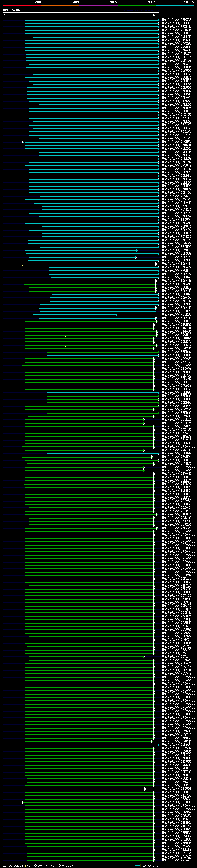197x868 pixels.
Task: Click the query end position 460
Action: pos(155,15)
